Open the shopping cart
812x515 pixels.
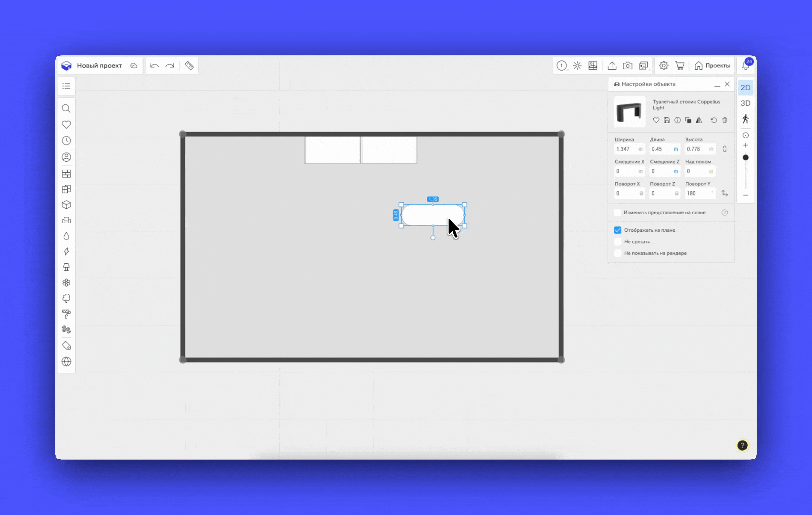(680, 66)
